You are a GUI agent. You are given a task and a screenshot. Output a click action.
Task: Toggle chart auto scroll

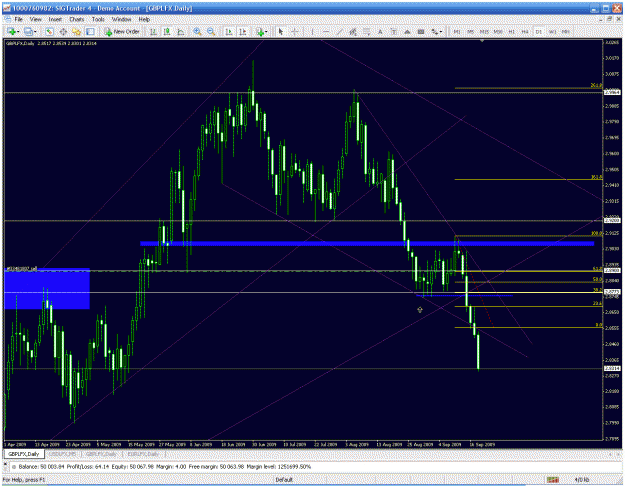coord(229,31)
